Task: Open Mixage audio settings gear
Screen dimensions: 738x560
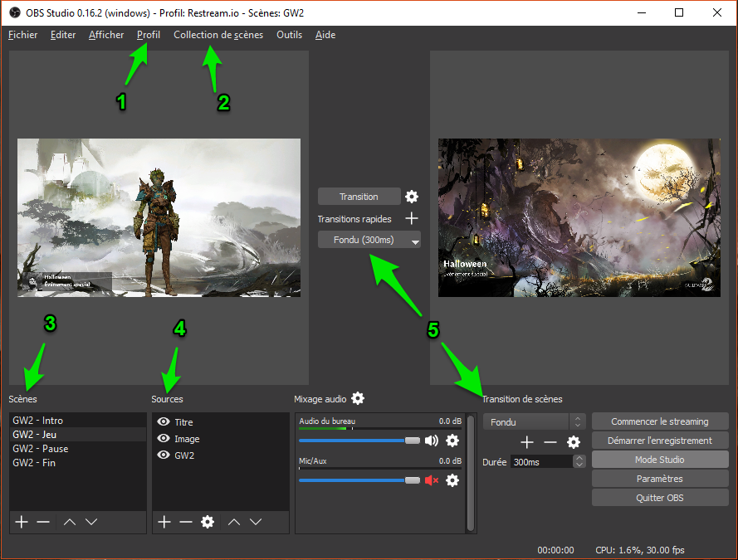Action: [x=358, y=399]
